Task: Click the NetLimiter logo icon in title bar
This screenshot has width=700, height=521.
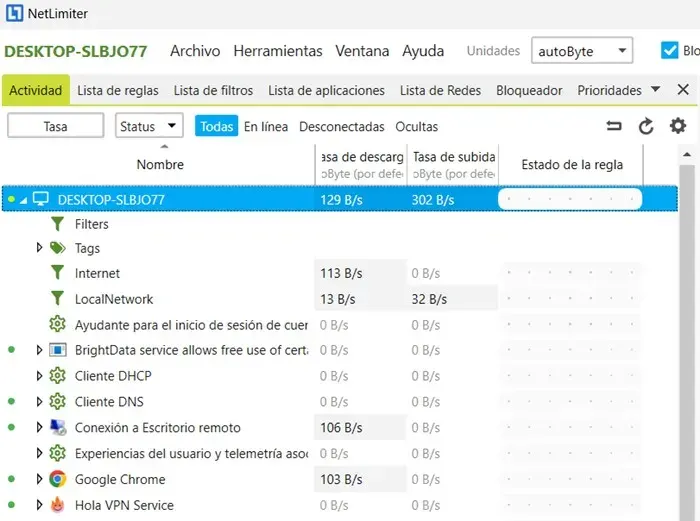Action: [14, 13]
